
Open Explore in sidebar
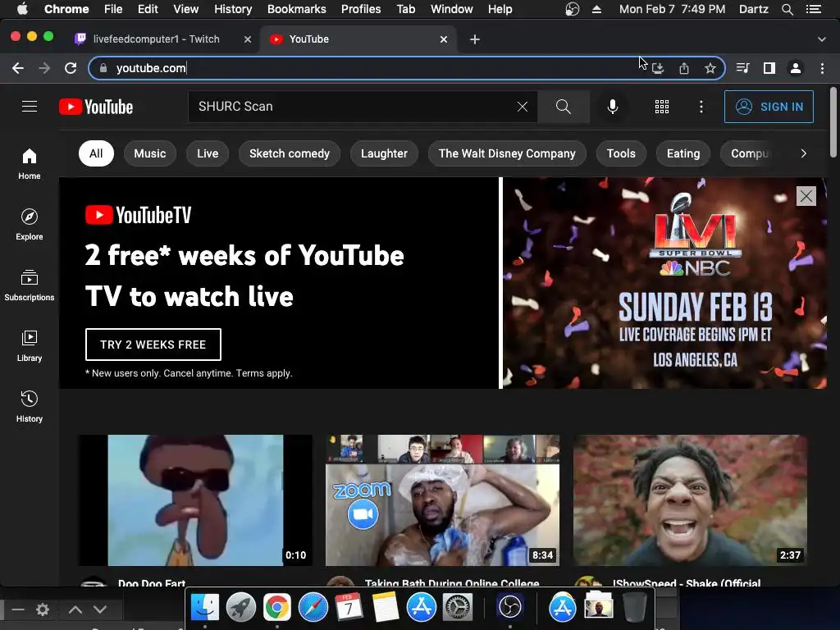point(30,225)
